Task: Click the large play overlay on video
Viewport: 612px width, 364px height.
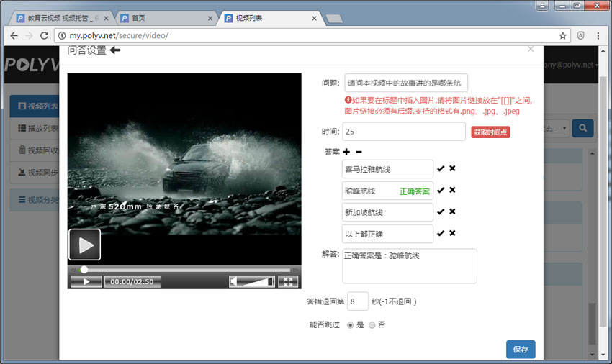Action: [x=85, y=245]
